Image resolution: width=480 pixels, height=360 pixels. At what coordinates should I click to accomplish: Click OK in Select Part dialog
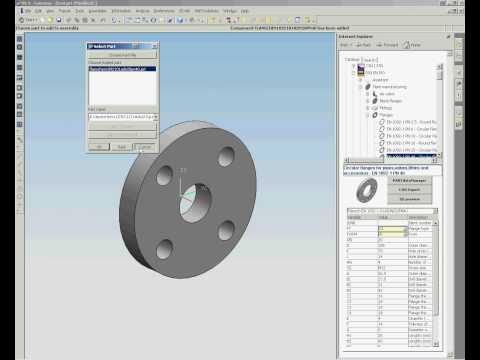pos(99,147)
